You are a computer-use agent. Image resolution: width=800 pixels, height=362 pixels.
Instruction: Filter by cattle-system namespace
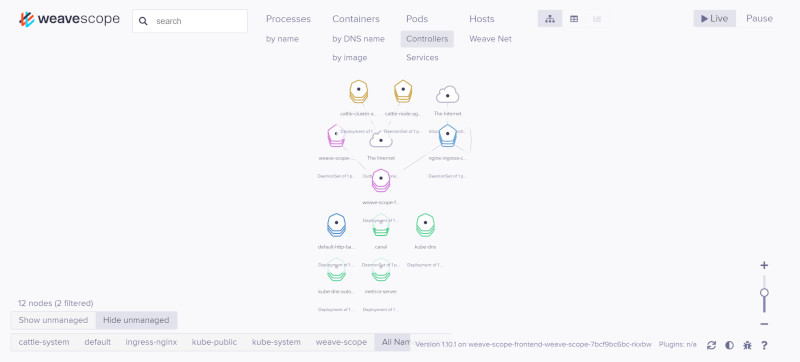click(44, 342)
